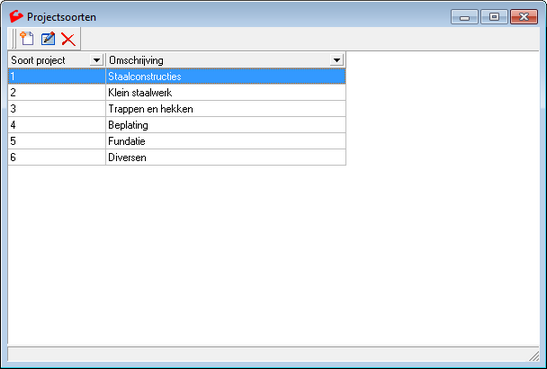Open the Omschrijving column filter dropdown
Screen dimensions: 547x369
point(337,60)
